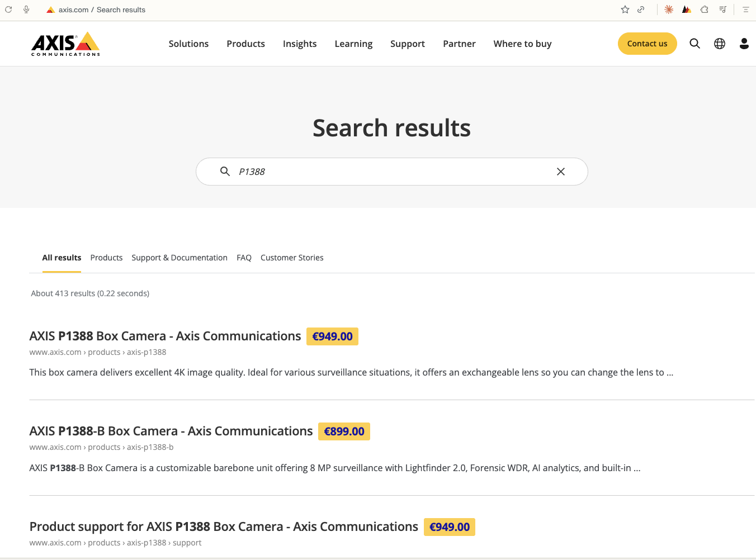This screenshot has height=560, width=756.
Task: Click the €949.00 badge beside AXIS P1388 Box Camera
Action: [332, 336]
